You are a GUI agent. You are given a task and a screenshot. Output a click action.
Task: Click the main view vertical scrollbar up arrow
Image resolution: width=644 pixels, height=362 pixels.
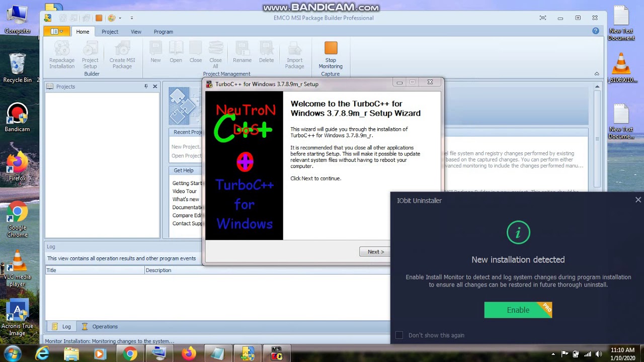pos(597,86)
